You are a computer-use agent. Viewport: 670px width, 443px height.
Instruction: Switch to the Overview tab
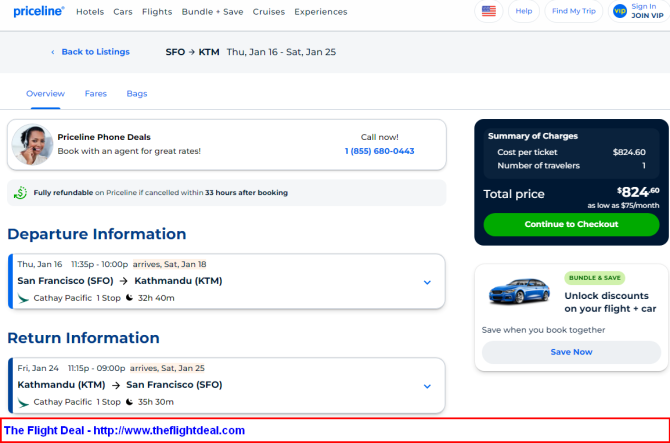[x=45, y=94]
